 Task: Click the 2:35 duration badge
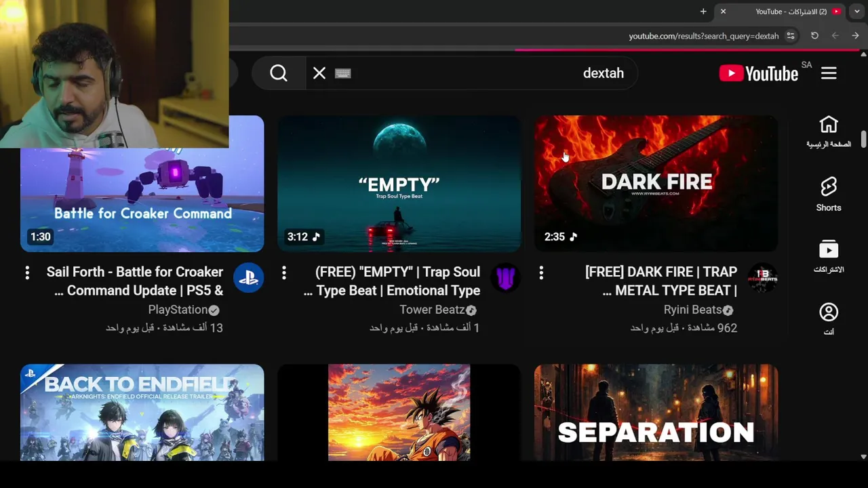click(560, 237)
